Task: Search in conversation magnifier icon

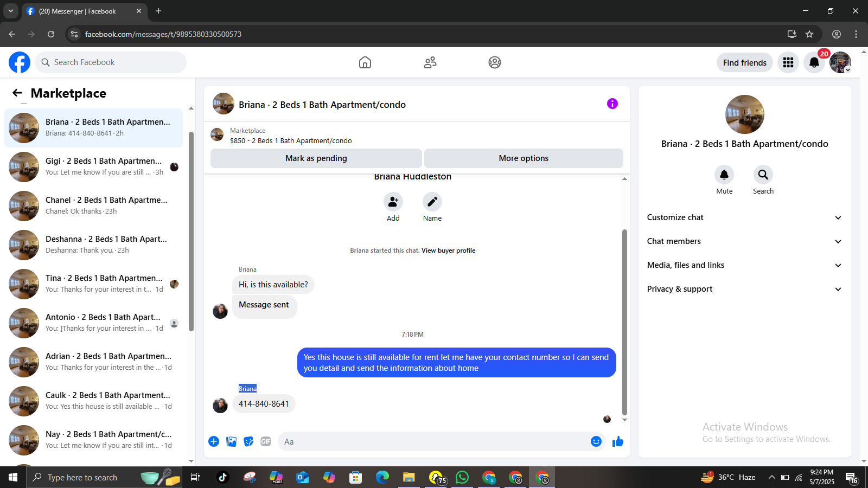Action: coord(763,175)
